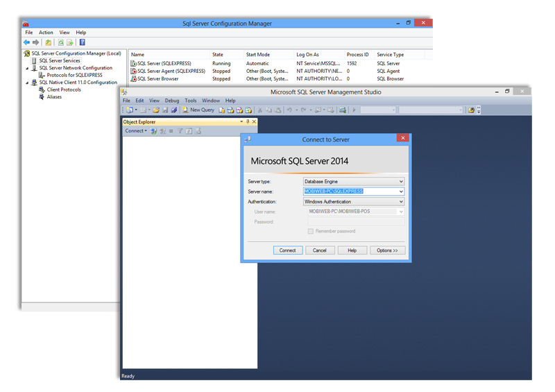Select Client Protocols tree item
This screenshot has width=555, height=392.
(64, 90)
